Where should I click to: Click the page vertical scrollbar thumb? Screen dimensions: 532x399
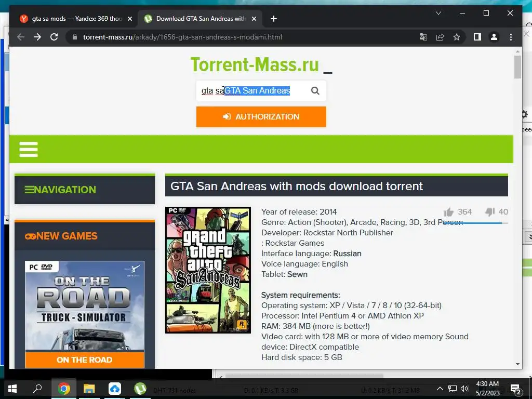[x=517, y=67]
